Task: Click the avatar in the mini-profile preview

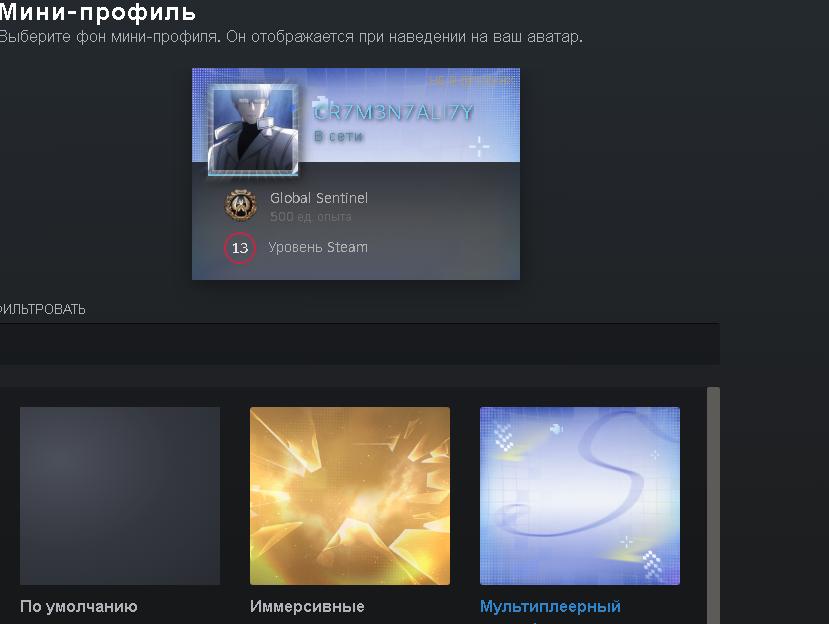Action: [254, 130]
